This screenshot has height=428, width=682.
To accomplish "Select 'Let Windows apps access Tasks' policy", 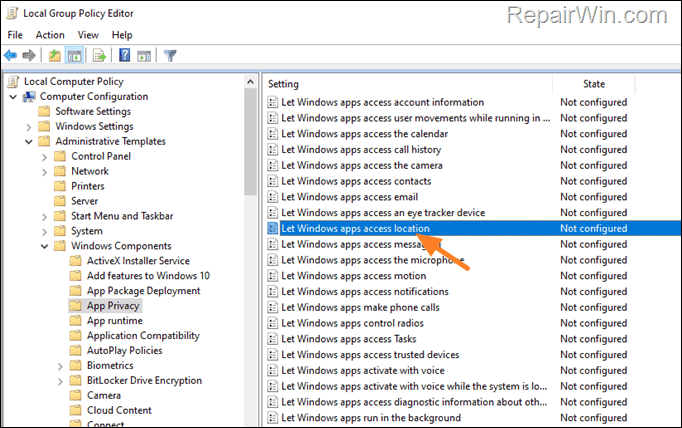I will (x=349, y=339).
